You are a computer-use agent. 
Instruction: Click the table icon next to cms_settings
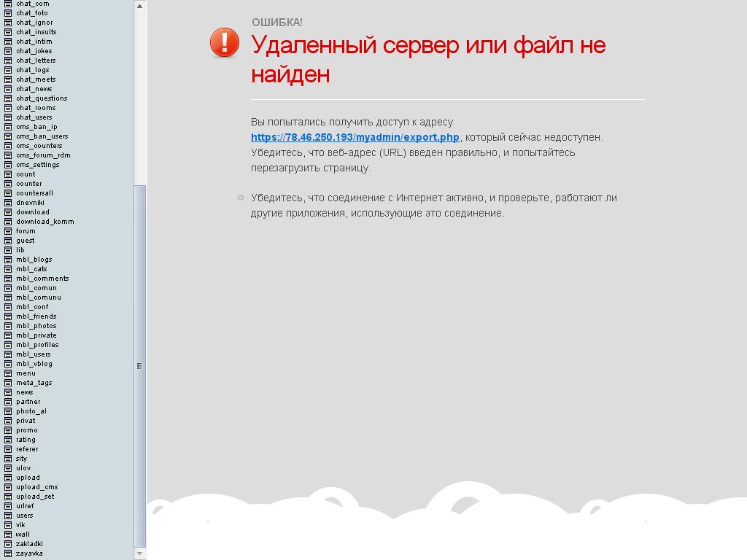pos(7,165)
